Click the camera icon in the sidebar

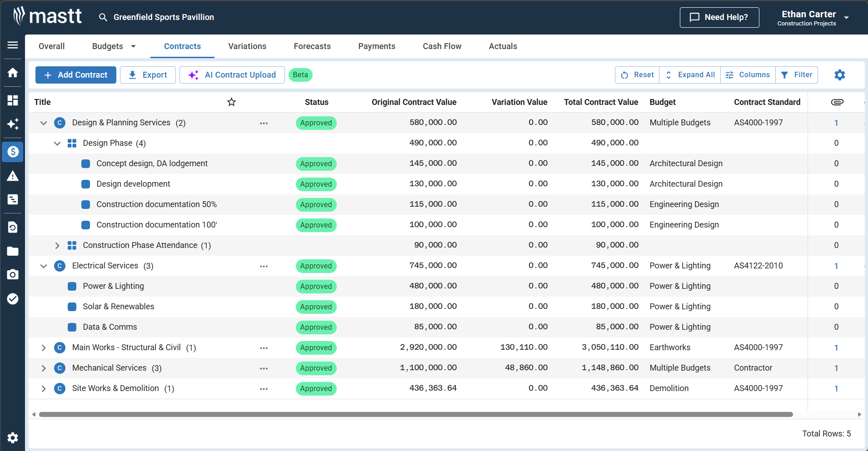(12, 274)
